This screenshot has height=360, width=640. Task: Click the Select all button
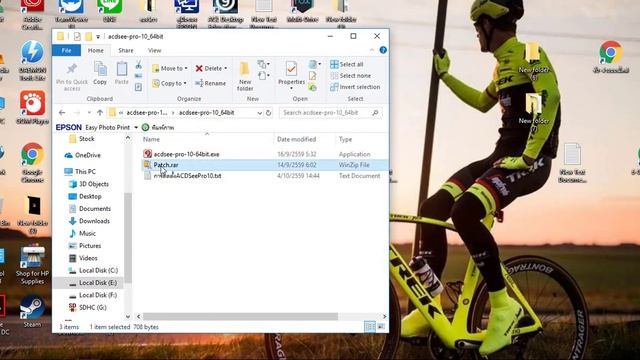point(347,64)
